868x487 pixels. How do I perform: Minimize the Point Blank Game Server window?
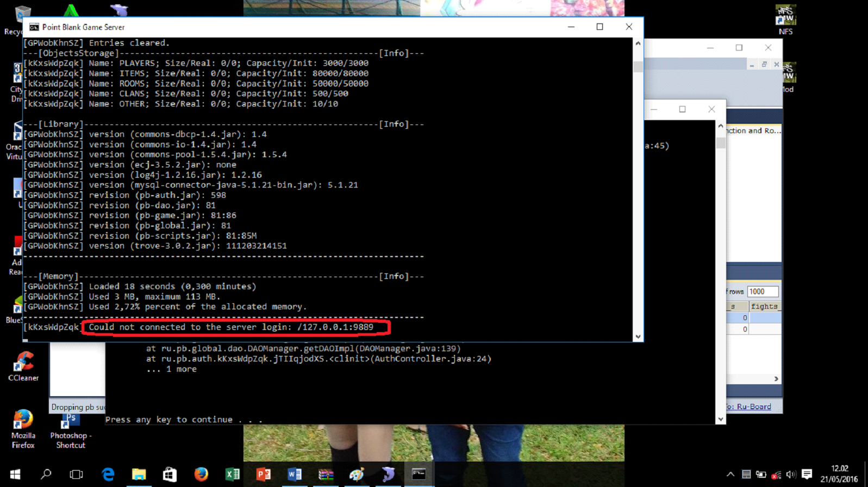click(571, 27)
